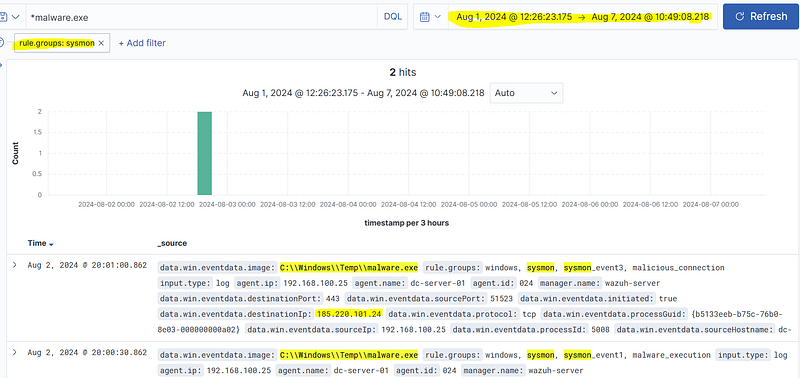Expand the sidebar with the left edge arrow

tap(2, 65)
